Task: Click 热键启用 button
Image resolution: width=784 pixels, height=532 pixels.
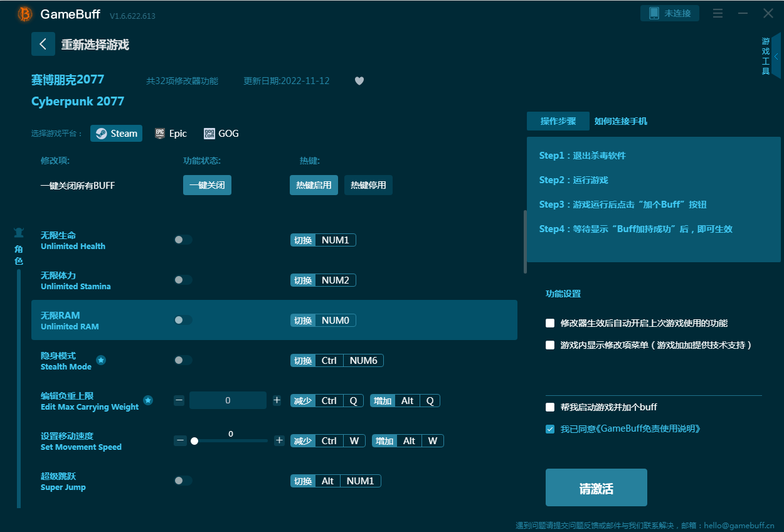Action: tap(314, 185)
